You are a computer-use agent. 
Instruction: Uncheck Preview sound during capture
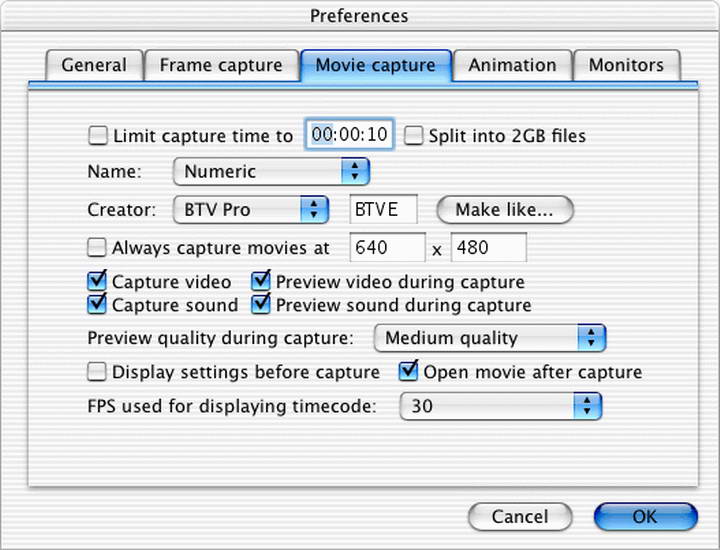pyautogui.click(x=261, y=304)
